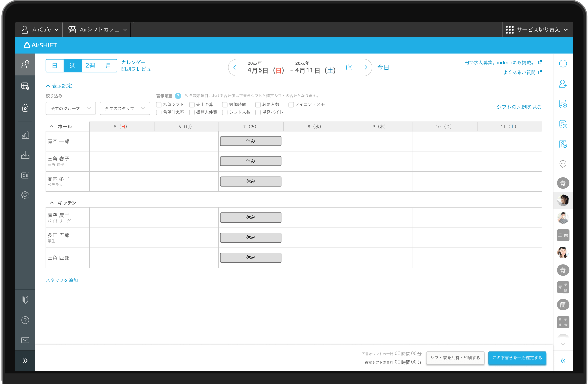Image resolution: width=588 pixels, height=384 pixels.
Task: Expand left sidebar with double arrow
Action: pos(25,361)
